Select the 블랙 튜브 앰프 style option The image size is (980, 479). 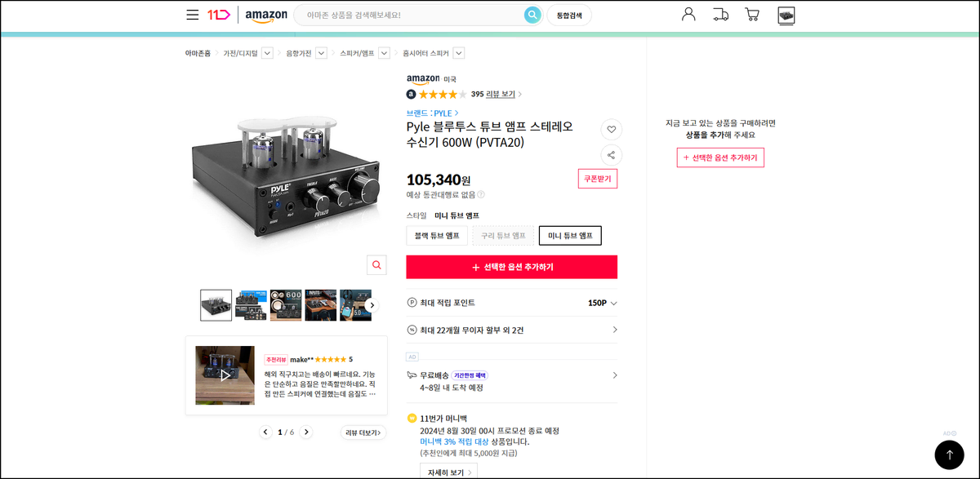click(437, 236)
